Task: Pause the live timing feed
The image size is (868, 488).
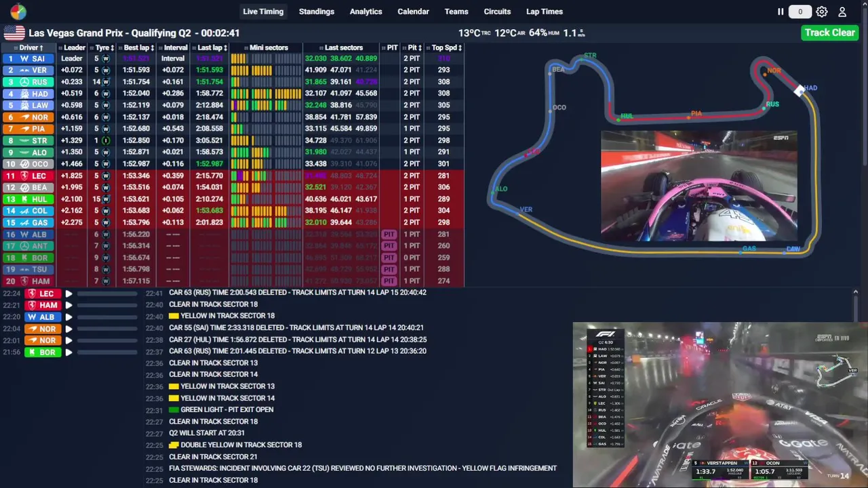Action: [x=781, y=12]
